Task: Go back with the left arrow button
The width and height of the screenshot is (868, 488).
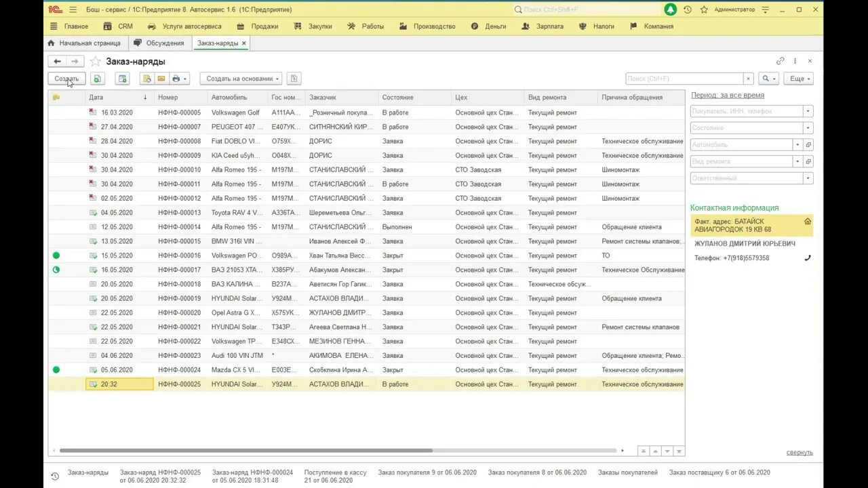Action: [57, 62]
